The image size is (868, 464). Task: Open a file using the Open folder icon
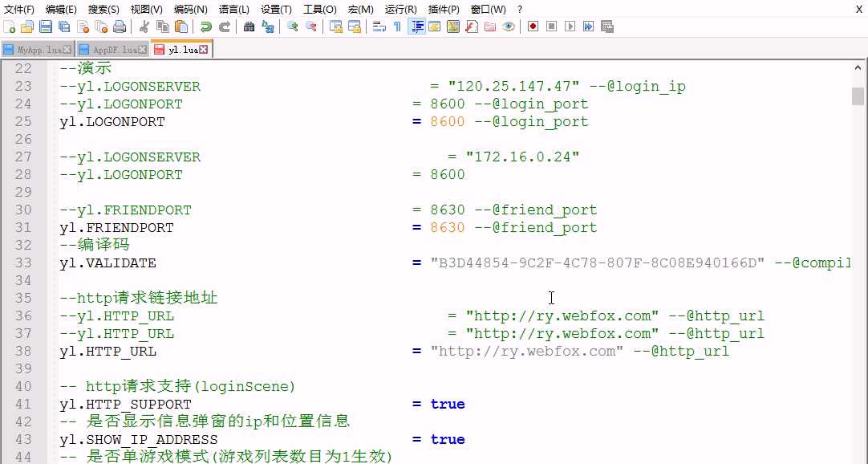click(x=27, y=26)
